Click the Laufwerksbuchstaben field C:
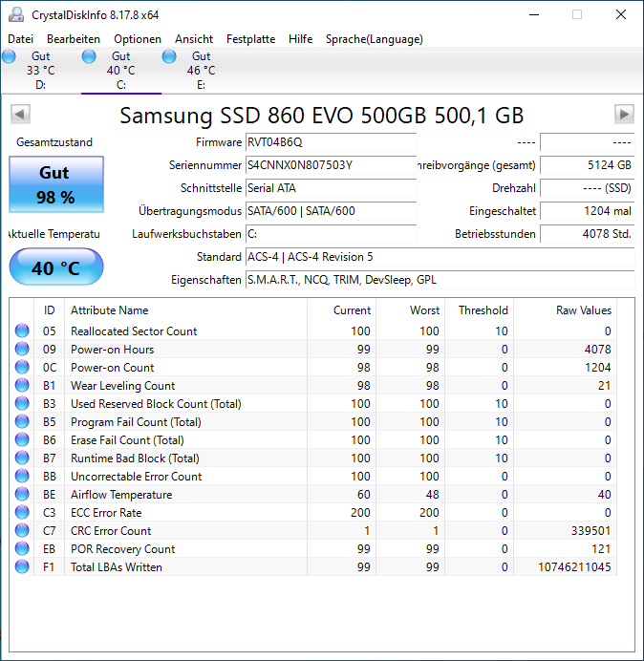The image size is (644, 661). pos(331,234)
